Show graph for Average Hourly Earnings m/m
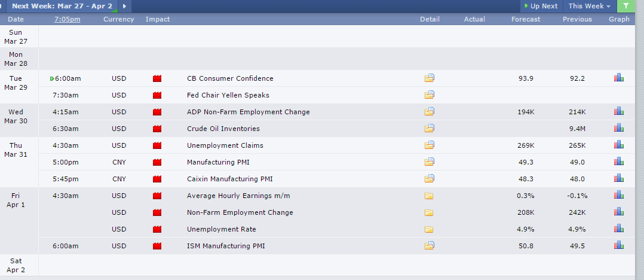 pos(619,196)
